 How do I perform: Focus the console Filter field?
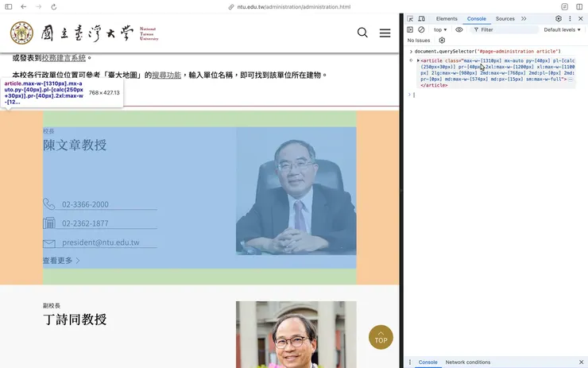(x=505, y=29)
